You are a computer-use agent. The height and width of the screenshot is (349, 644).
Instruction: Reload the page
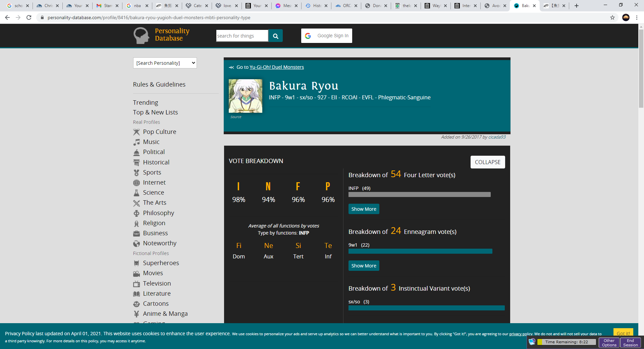tap(29, 17)
